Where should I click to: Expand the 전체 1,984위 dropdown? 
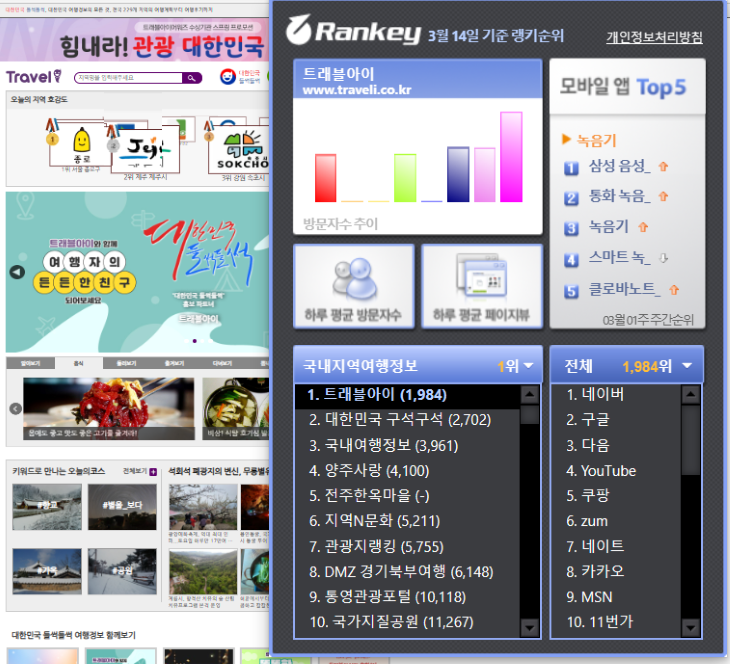(687, 366)
